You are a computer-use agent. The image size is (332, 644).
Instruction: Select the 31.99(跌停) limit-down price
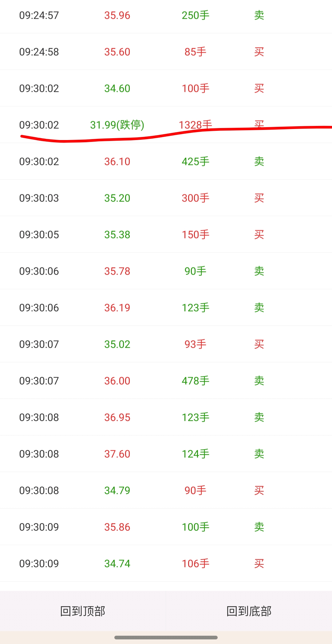[x=117, y=125]
